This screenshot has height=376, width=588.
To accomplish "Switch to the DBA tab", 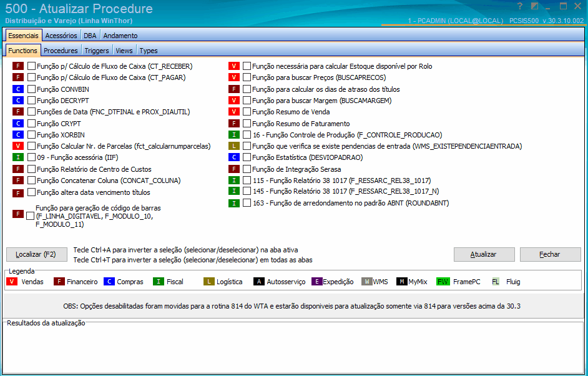I will [90, 36].
